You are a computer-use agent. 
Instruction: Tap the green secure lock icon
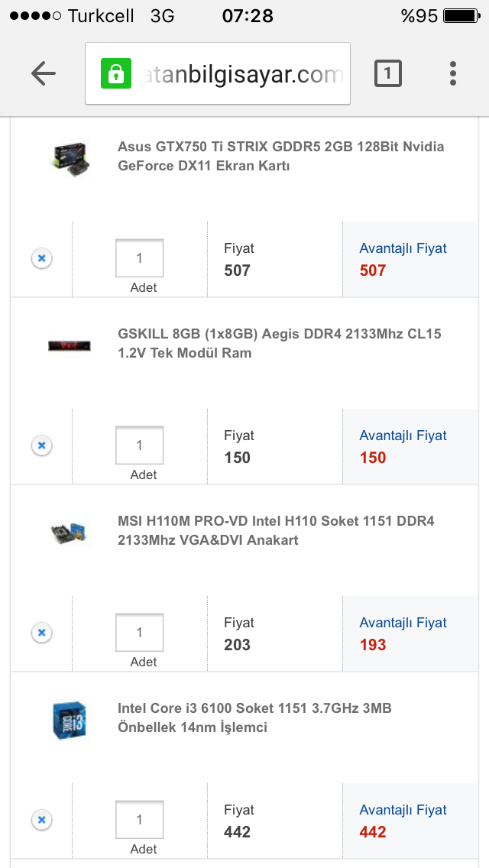(x=116, y=73)
